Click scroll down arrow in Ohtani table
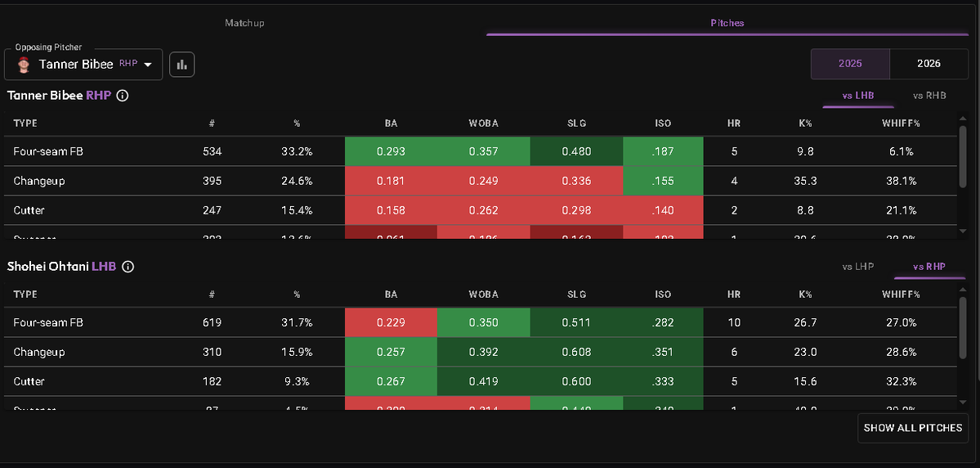Screen dimensions: 980x468 963,401
